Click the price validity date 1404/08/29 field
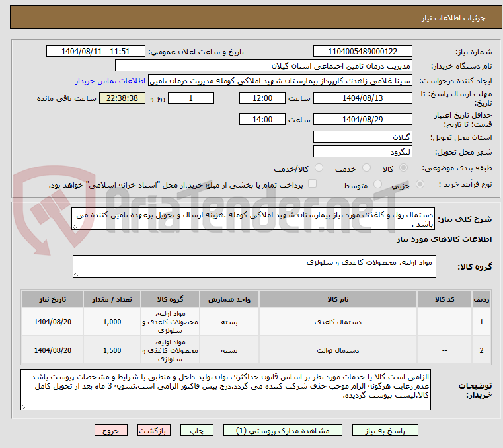Viewport: 503px width, 448px height. [362, 120]
